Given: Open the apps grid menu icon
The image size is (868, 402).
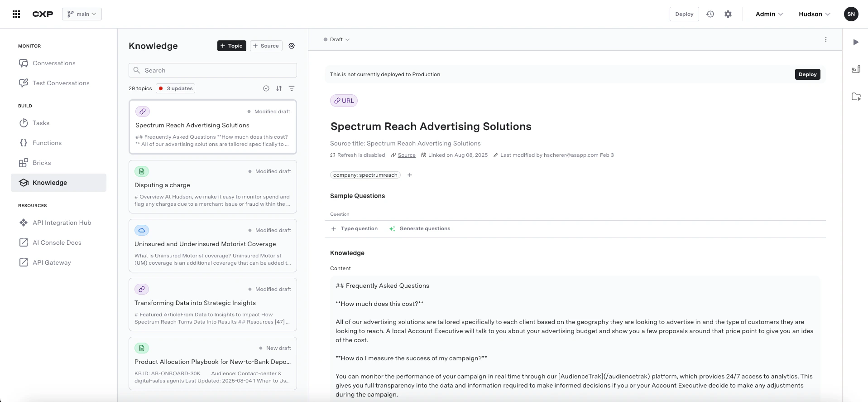Looking at the screenshot, I should 16,14.
